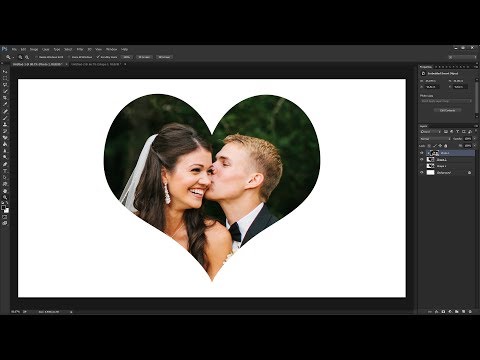Switch to second document tab
The height and width of the screenshot is (360, 480).
(96, 64)
